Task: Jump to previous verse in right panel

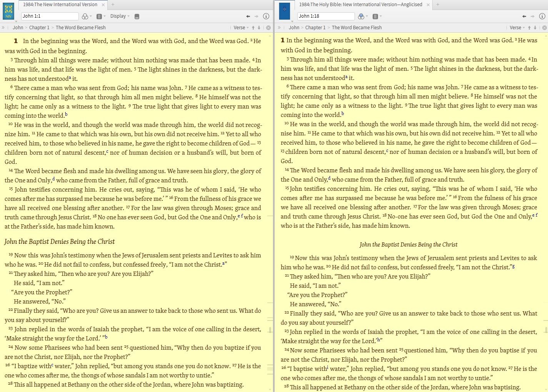Action: pos(529,28)
